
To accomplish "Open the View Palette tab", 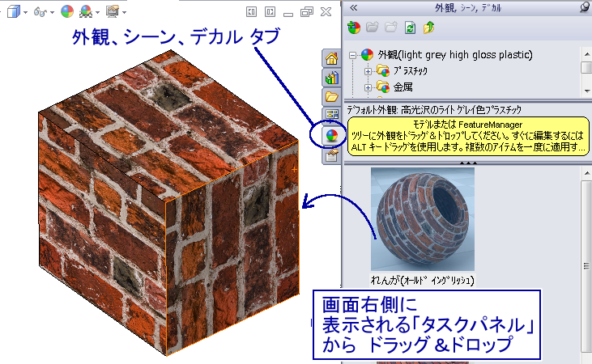I will 331,114.
